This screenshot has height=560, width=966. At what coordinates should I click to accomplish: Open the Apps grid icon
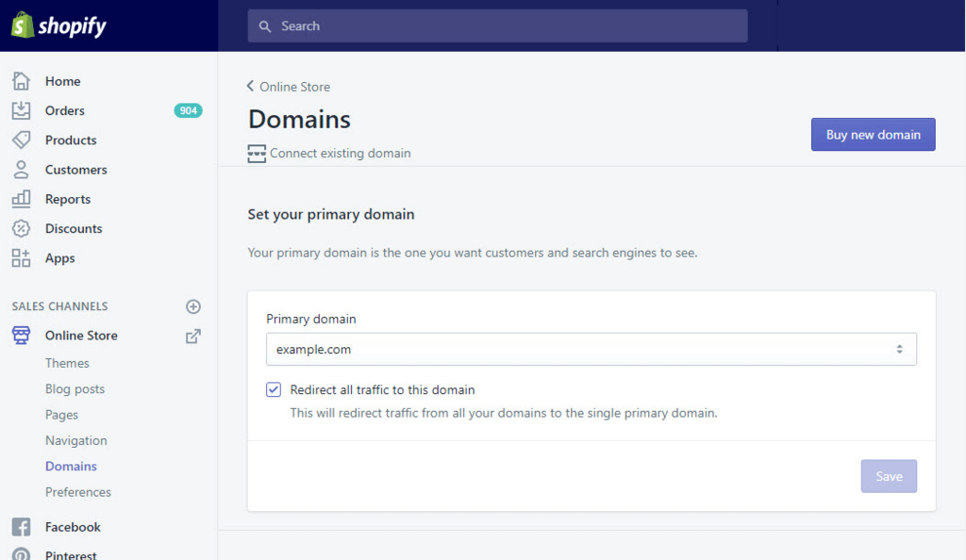[21, 258]
